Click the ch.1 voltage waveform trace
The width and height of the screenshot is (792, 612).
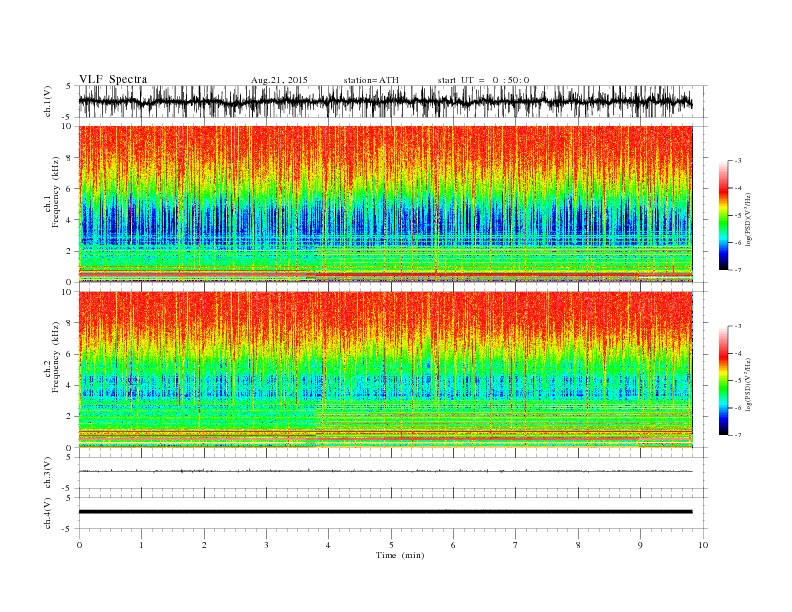pos(385,101)
